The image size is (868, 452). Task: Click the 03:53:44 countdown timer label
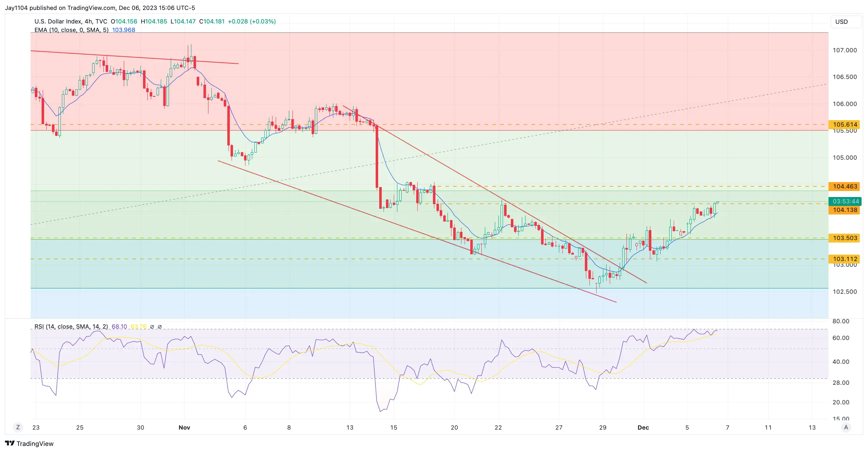click(x=845, y=201)
